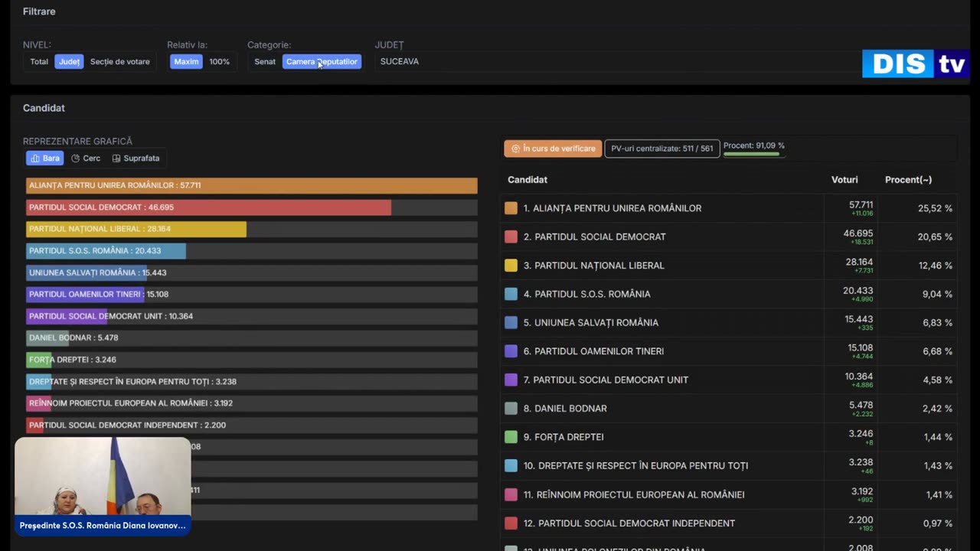Click swatch for Partidul Social Democrat Unit
This screenshot has height=551, width=980.
tap(511, 380)
